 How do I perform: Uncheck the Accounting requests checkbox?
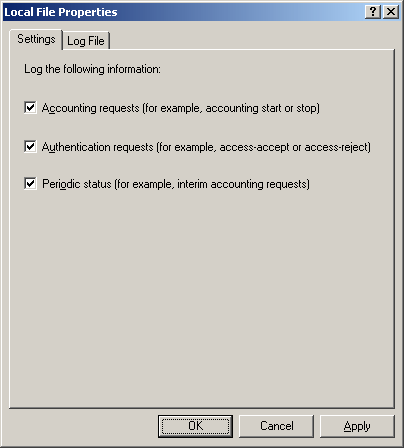tap(30, 108)
